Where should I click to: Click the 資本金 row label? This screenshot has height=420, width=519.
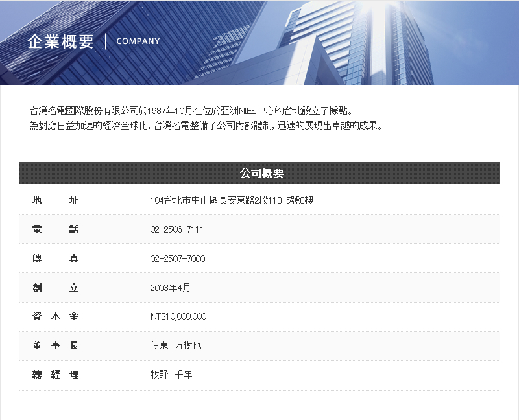[x=55, y=316]
